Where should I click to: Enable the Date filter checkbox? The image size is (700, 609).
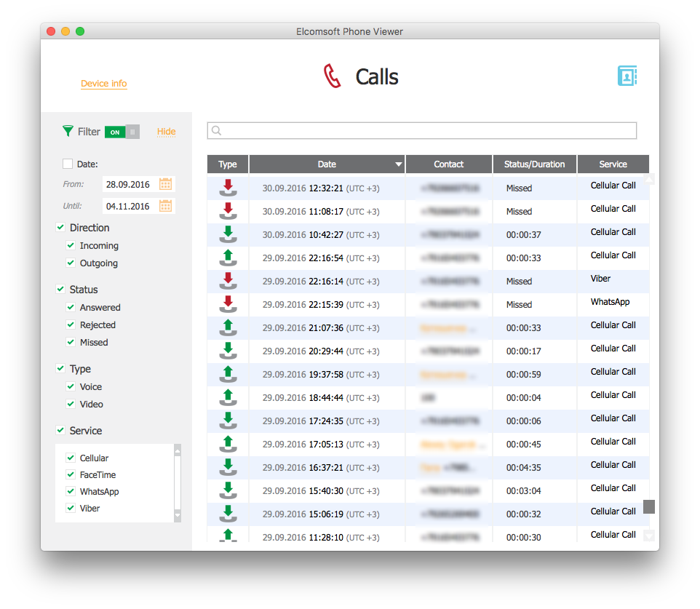click(x=68, y=164)
